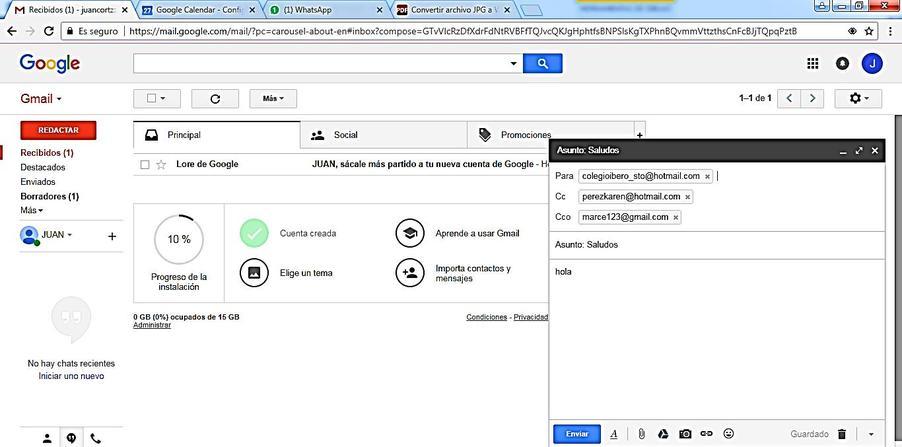Switch to WhatsApp browser tab
Screen dimensions: 902x447
click(327, 10)
